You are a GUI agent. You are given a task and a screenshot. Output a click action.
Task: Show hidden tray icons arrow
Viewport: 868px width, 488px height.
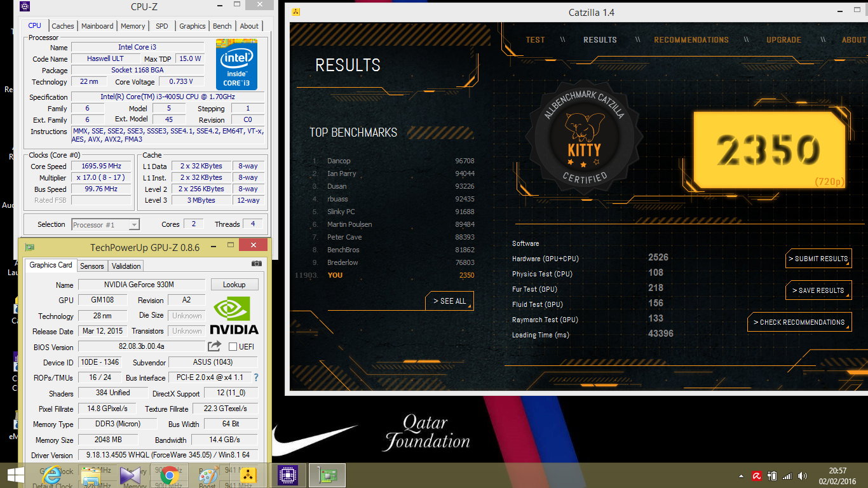coord(741,476)
